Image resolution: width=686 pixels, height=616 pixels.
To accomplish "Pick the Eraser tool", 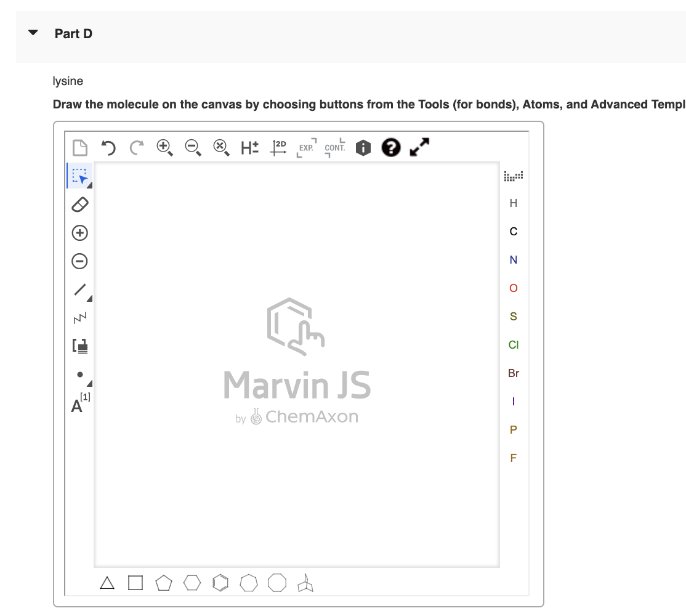I will [79, 205].
